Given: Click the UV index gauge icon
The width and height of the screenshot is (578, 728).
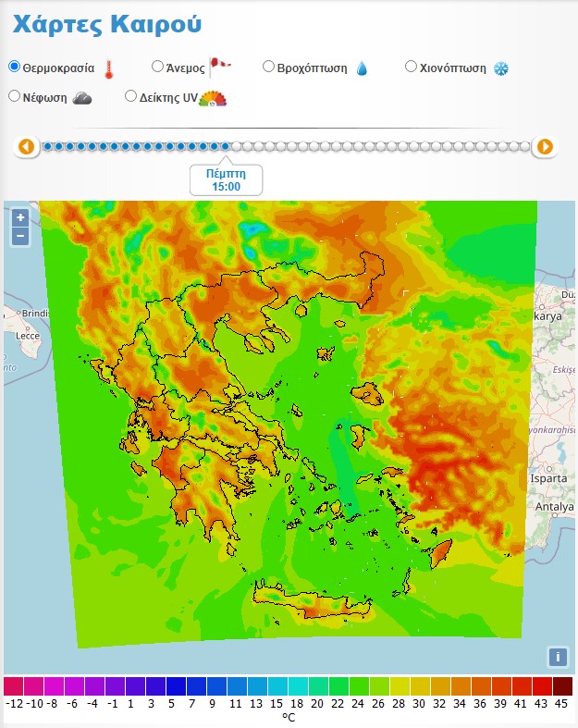Looking at the screenshot, I should (213, 97).
